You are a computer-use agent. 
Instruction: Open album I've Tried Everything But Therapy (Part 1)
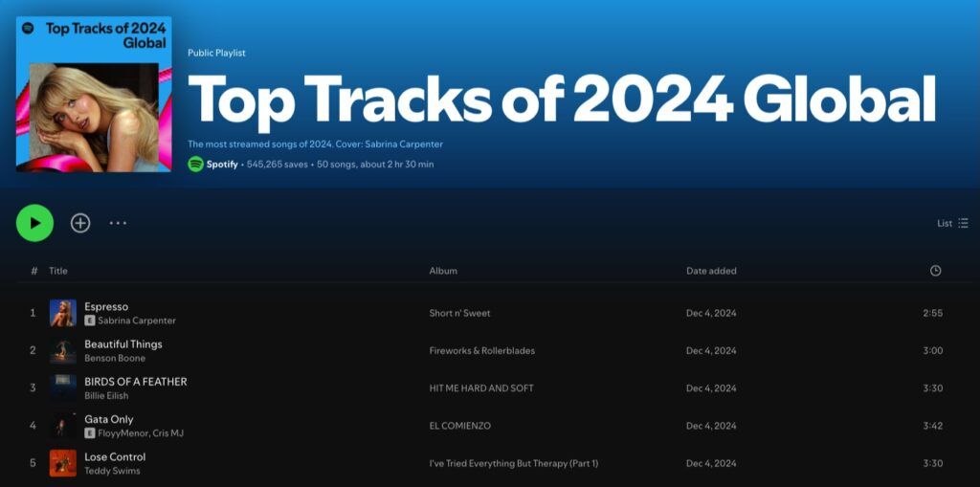514,463
